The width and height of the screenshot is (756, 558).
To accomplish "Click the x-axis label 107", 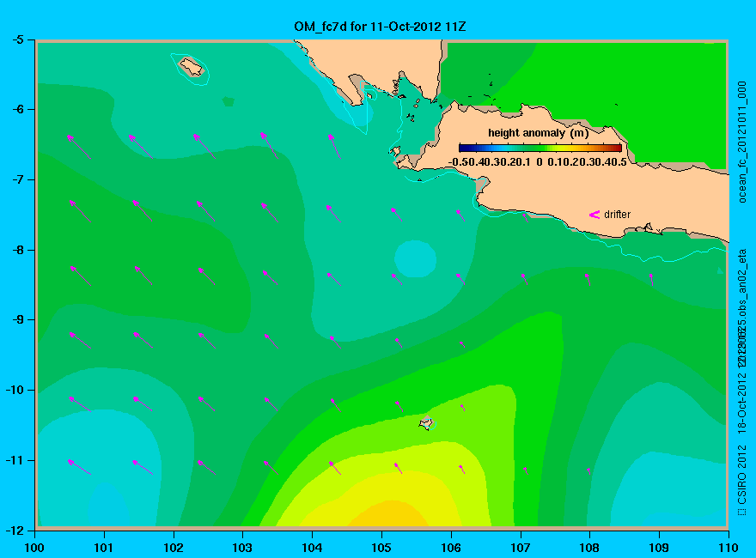I will click(x=521, y=548).
